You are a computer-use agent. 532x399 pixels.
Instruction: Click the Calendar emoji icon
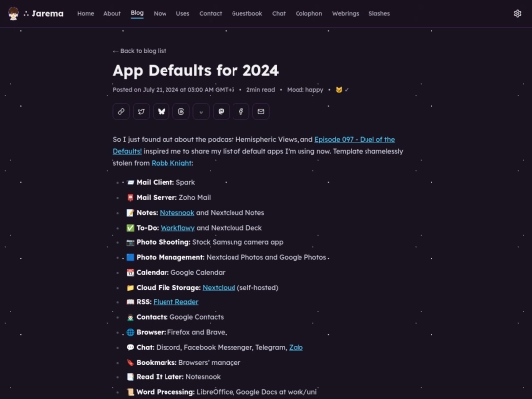click(x=130, y=273)
